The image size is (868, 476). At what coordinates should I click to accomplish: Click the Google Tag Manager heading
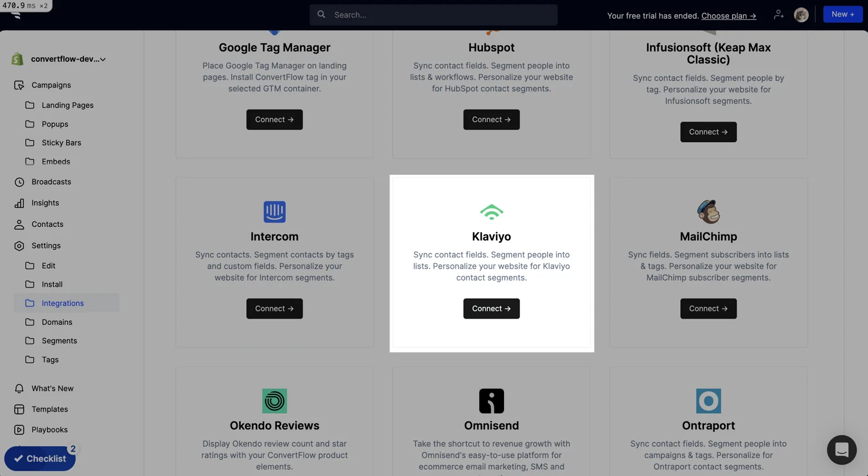coord(275,47)
